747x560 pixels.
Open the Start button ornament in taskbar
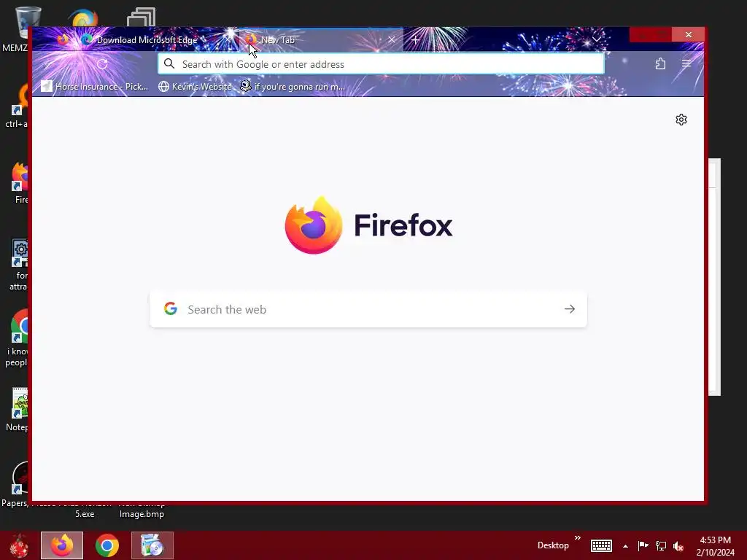[19, 545]
